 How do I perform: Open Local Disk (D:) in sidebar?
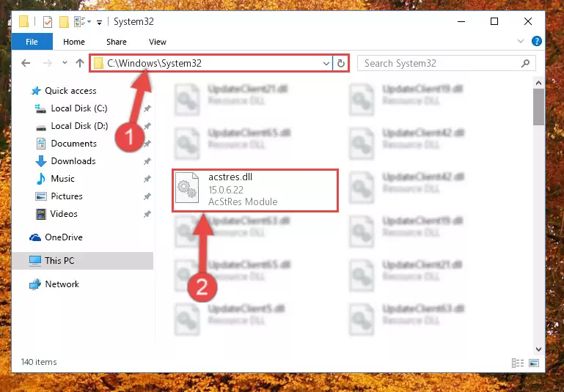click(79, 126)
